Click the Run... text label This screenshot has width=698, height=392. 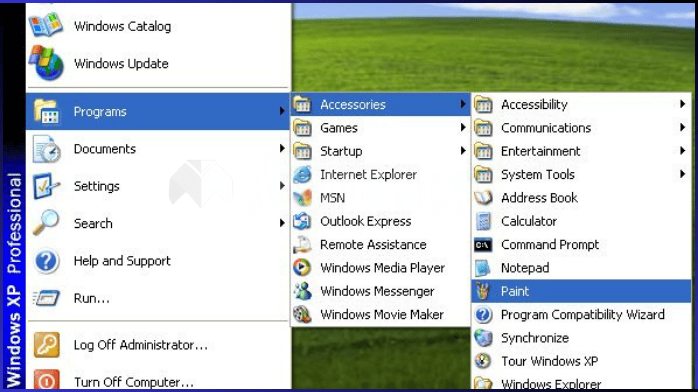click(x=92, y=298)
